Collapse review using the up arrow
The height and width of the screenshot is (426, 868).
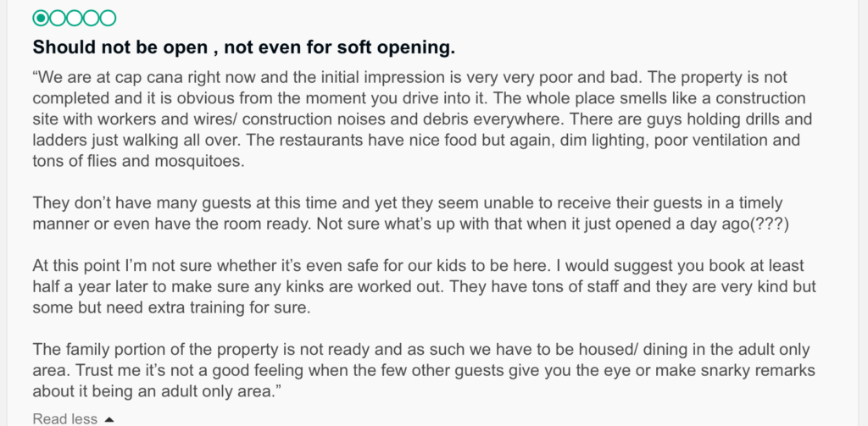[109, 419]
